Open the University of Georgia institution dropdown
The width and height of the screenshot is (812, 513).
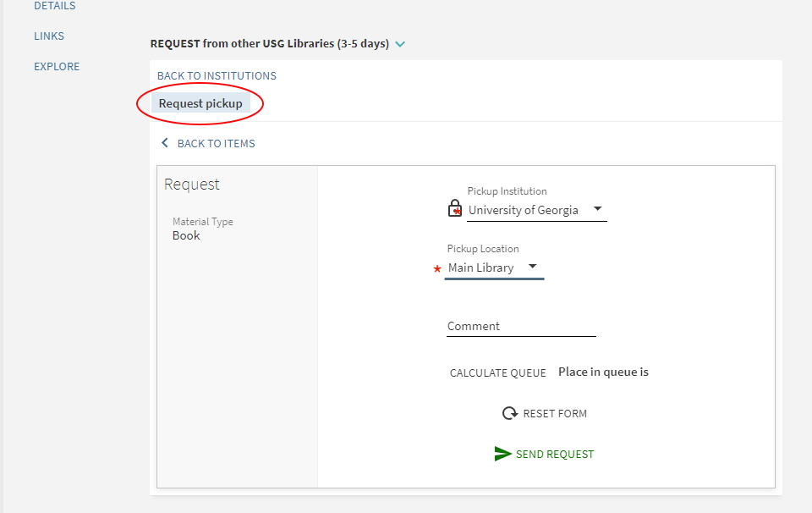coord(524,210)
